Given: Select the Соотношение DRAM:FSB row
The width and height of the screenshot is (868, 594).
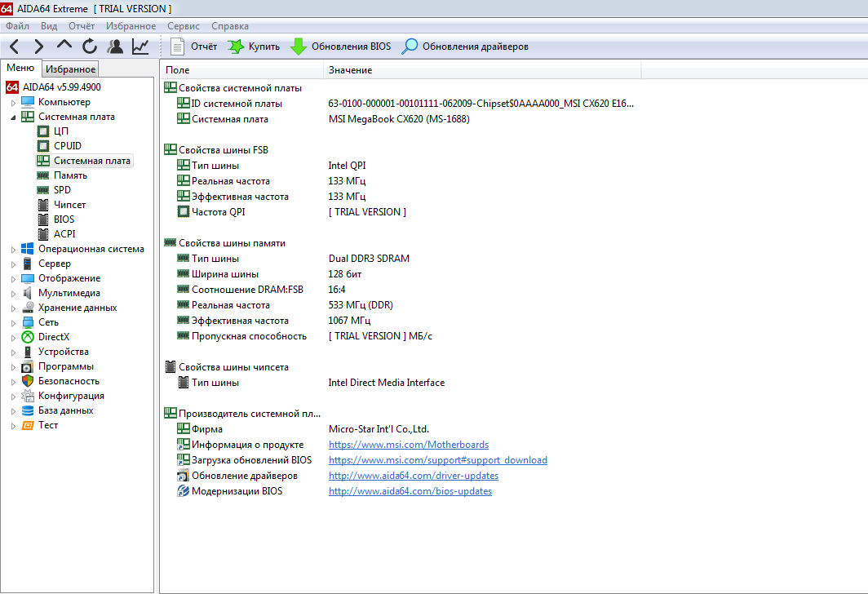Looking at the screenshot, I should pyautogui.click(x=261, y=290).
